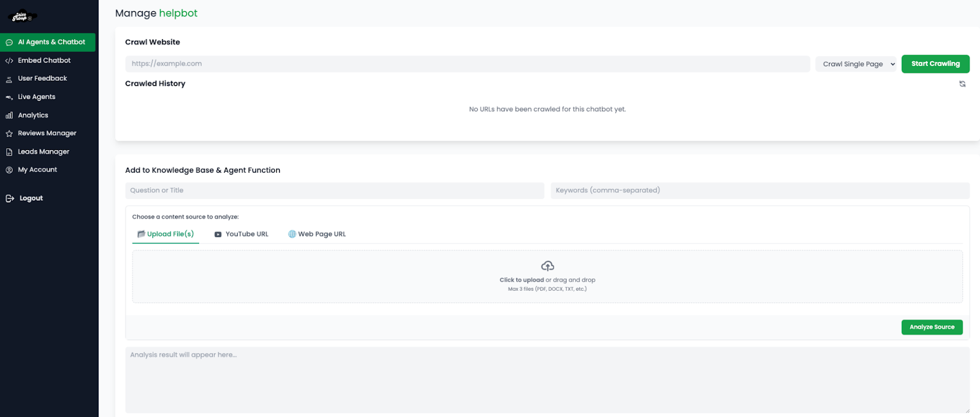Click the Click to upload text
980x417 pixels.
(522, 280)
